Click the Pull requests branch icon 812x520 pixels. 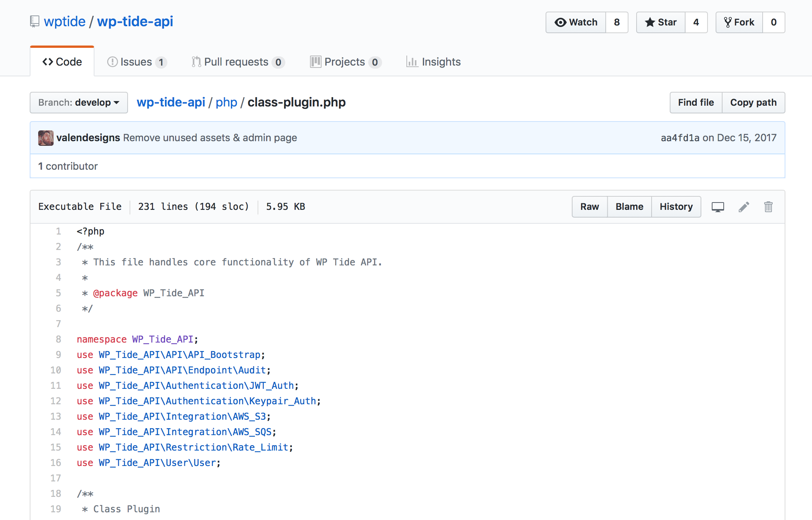pos(196,62)
